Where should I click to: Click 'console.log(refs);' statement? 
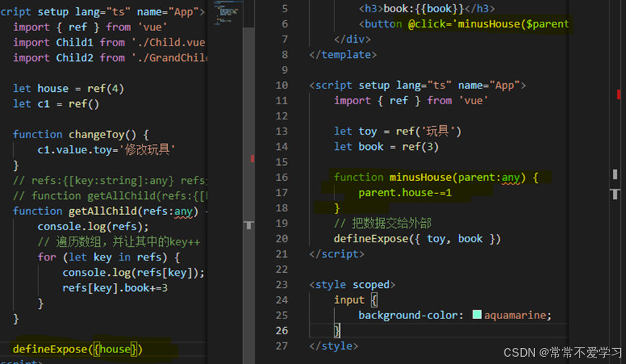click(93, 227)
